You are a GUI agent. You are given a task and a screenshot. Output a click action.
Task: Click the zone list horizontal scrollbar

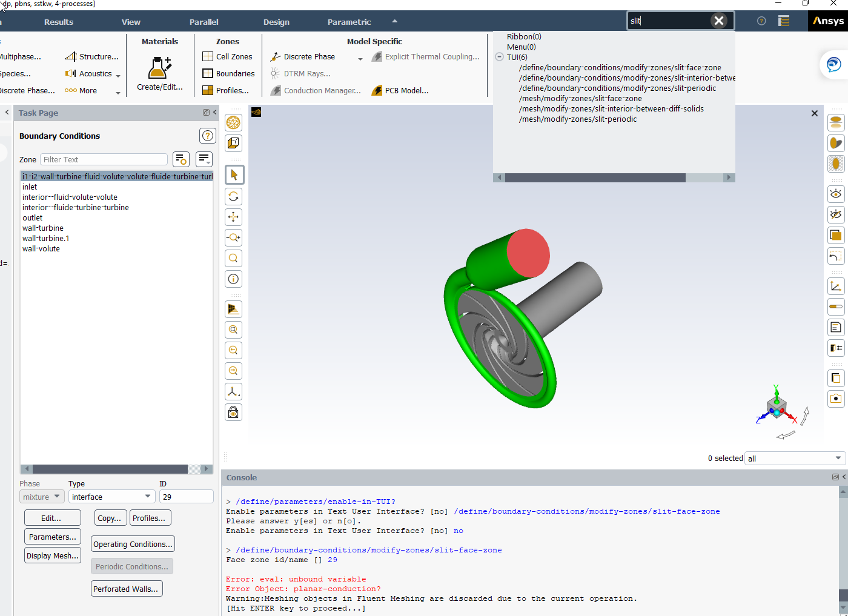tap(110, 469)
